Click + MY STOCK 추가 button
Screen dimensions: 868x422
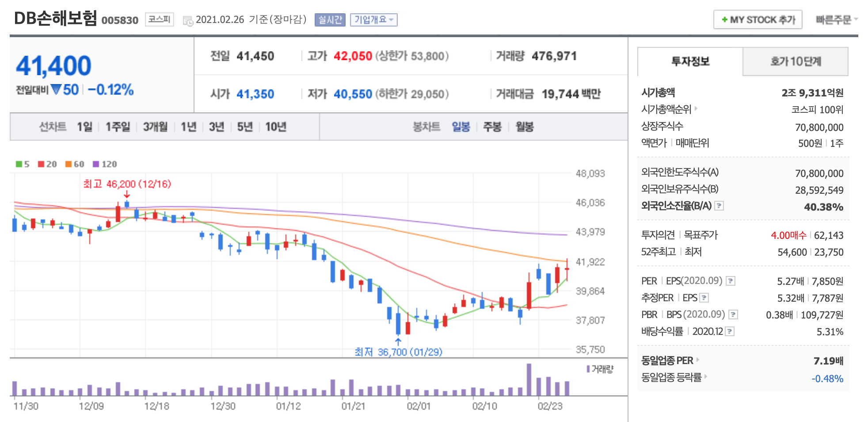tap(758, 20)
